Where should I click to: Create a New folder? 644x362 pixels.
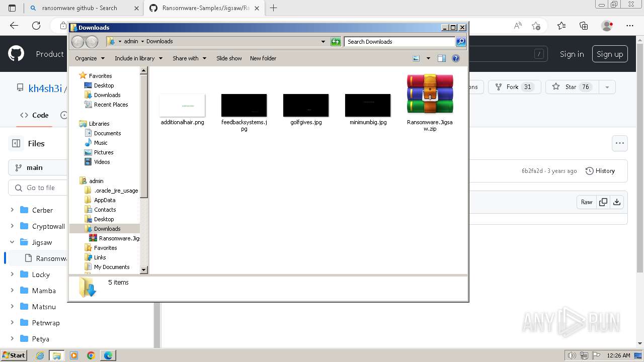263,58
